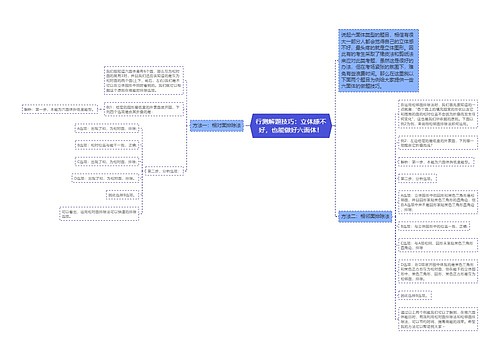Open the left-side 第二步 分析选项 node
Viewport: 500px width, 360px height.
coord(165,171)
